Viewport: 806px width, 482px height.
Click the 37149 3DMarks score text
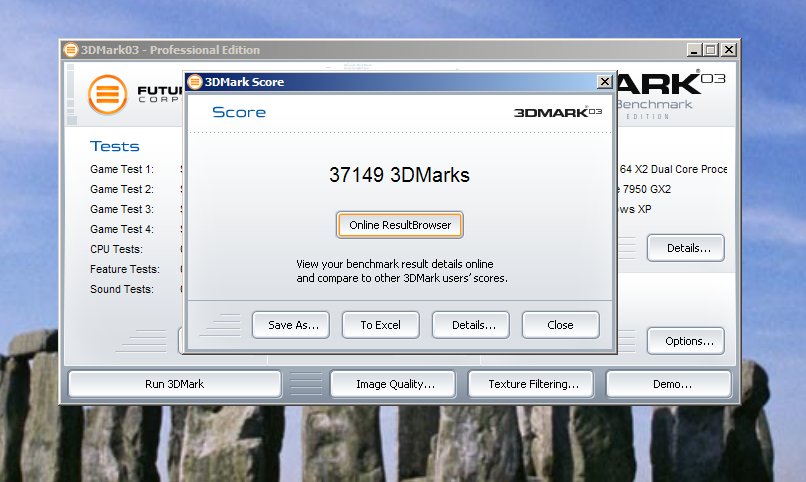(399, 175)
